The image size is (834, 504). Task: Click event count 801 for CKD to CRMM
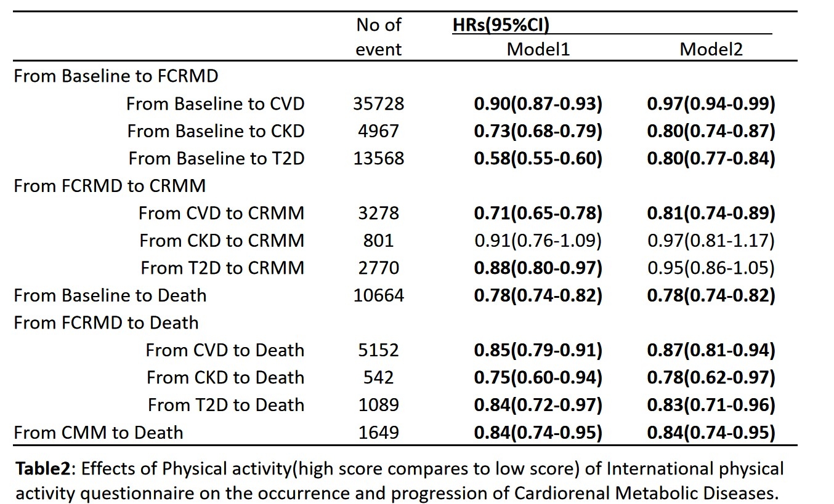click(x=378, y=241)
